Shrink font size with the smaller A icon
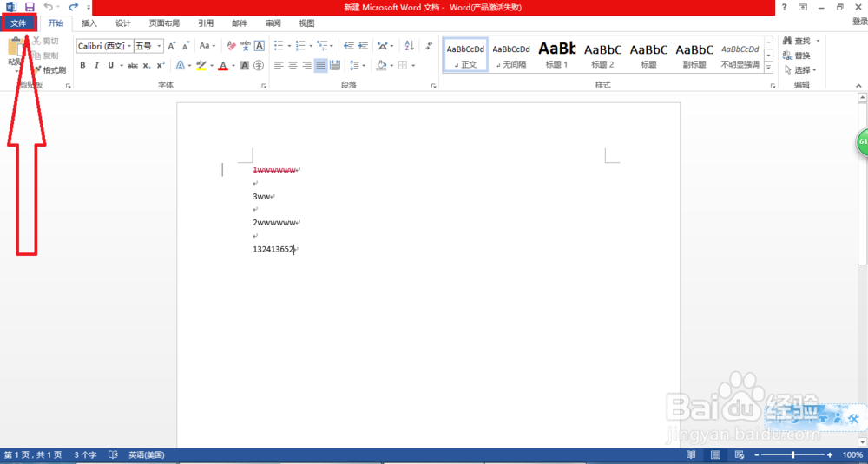 [x=186, y=46]
